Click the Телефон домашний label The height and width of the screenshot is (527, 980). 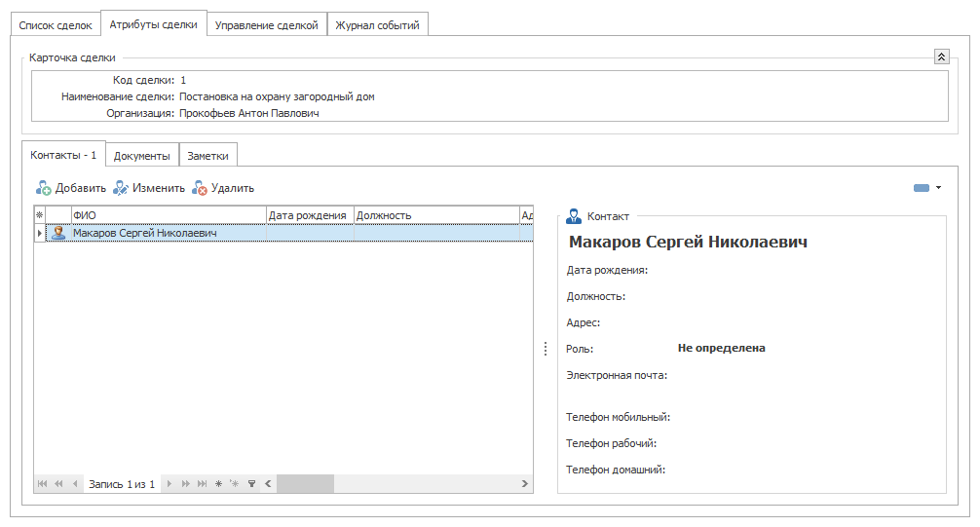point(615,470)
